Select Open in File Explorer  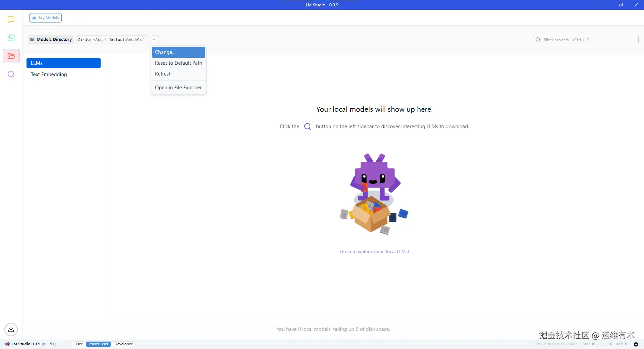178,88
